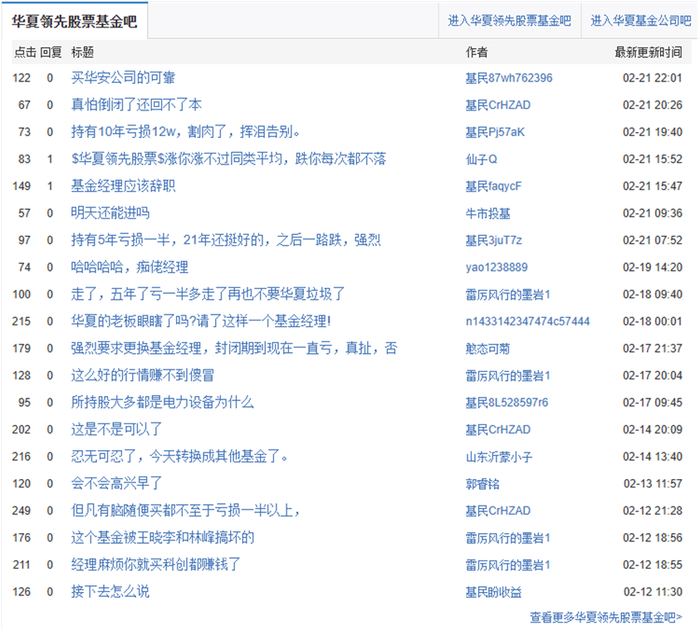700x631 pixels.
Task: Click the timestamp 02-12 11:30
Action: click(x=653, y=592)
